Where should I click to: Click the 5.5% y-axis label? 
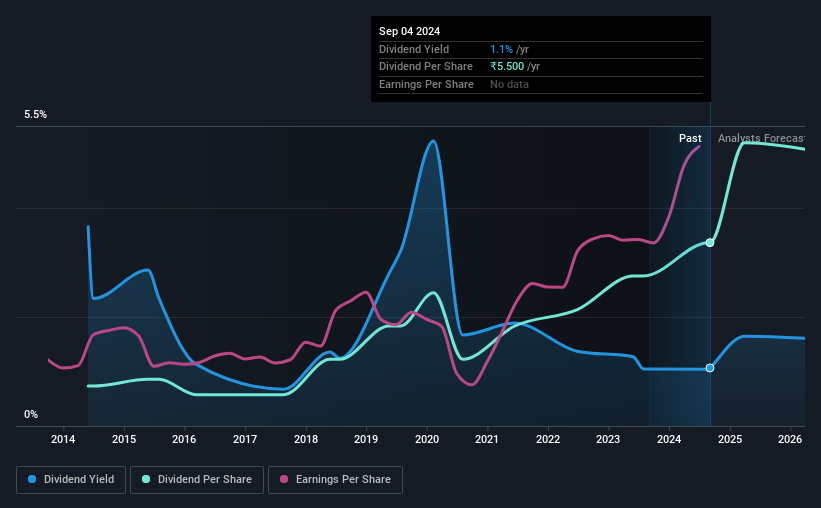tap(36, 115)
